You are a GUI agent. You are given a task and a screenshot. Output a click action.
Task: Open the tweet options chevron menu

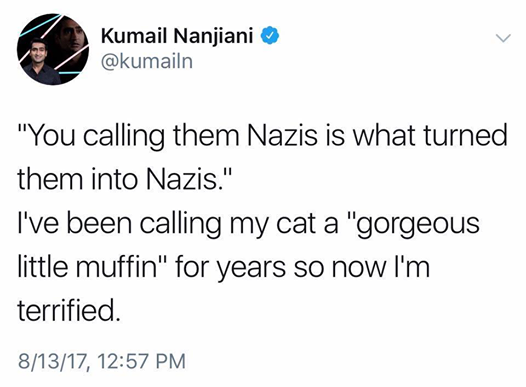503,38
